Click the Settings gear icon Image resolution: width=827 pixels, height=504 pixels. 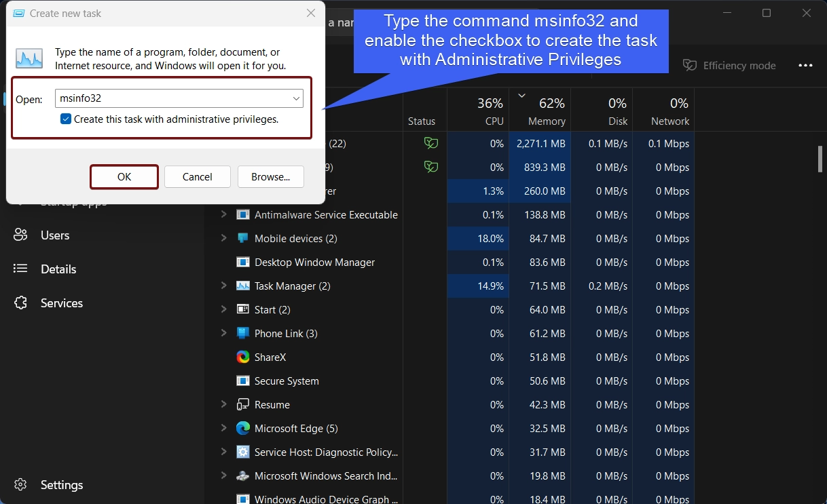[20, 485]
